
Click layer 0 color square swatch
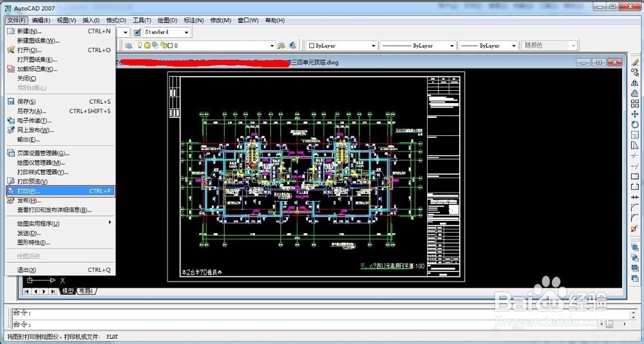point(170,46)
